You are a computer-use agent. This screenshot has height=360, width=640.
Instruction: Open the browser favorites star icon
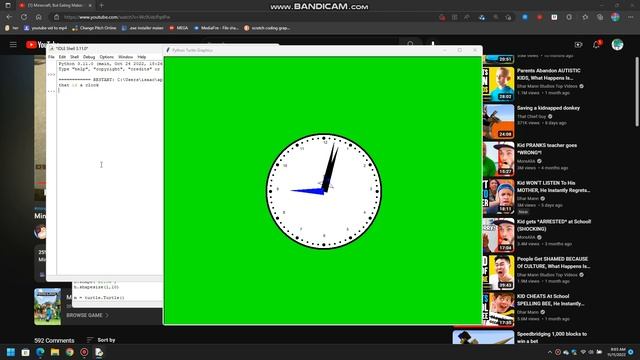(585, 17)
